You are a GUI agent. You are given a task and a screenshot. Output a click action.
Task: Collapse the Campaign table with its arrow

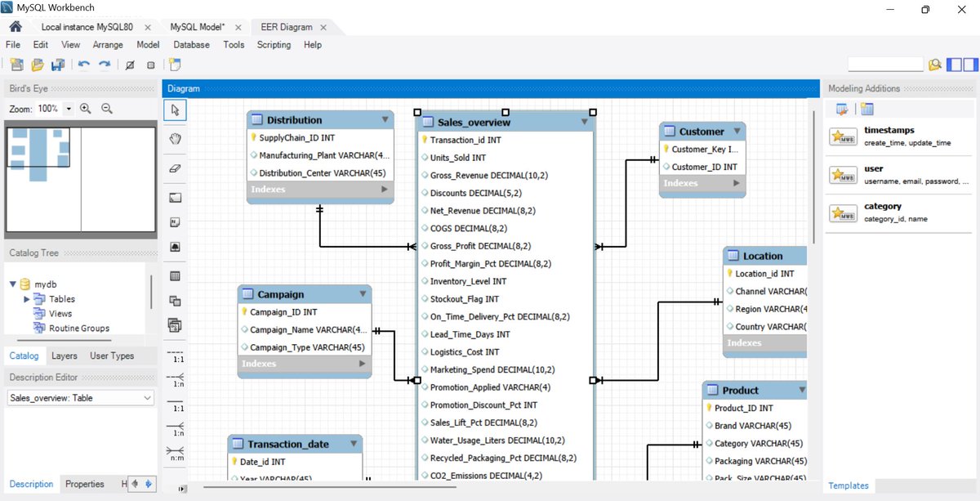[363, 294]
